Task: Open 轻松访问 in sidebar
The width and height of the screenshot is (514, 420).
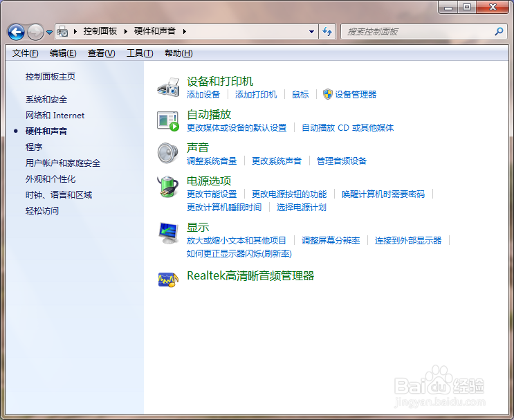Action: pyautogui.click(x=42, y=210)
